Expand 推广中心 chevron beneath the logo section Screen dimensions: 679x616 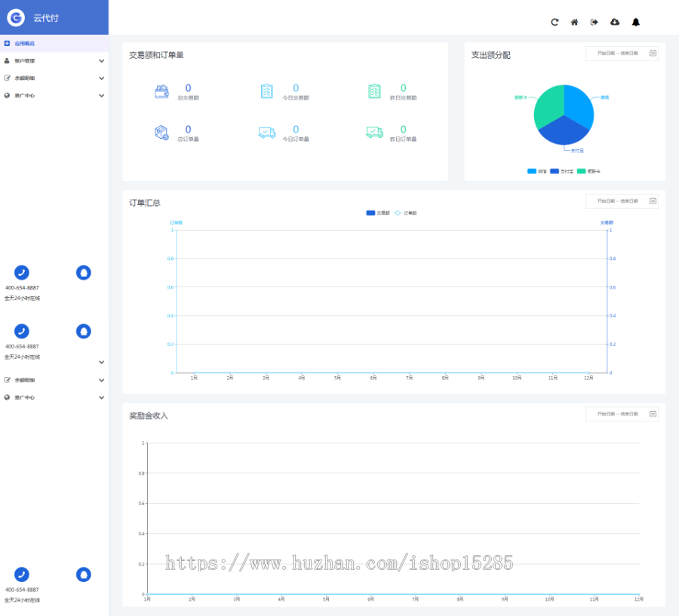click(101, 96)
